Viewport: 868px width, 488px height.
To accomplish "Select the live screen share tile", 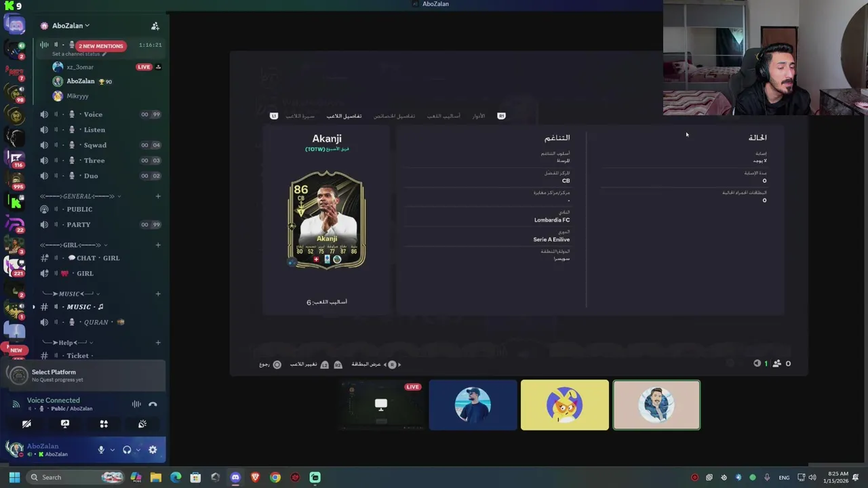I will click(381, 405).
